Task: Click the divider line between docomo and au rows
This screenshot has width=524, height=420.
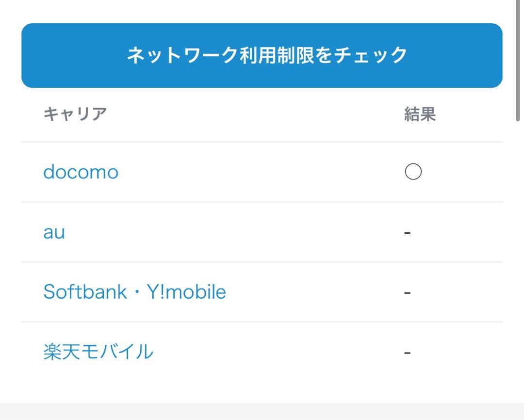Action: pos(262,202)
